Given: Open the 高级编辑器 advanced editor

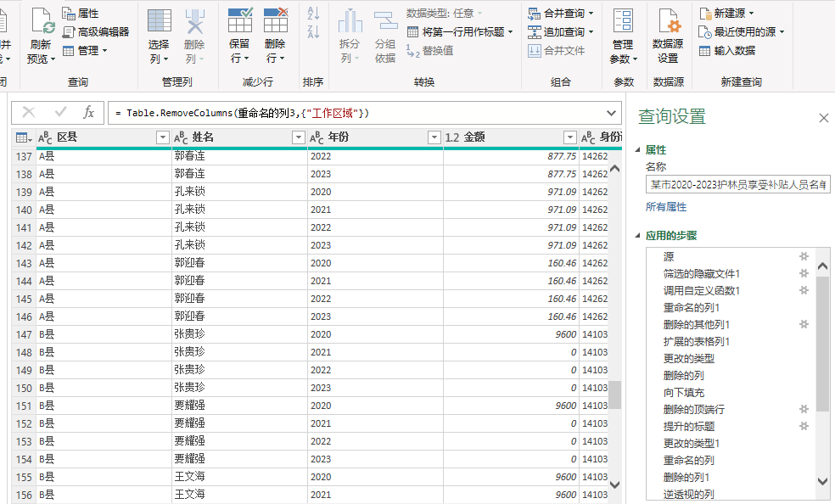Looking at the screenshot, I should [x=96, y=32].
